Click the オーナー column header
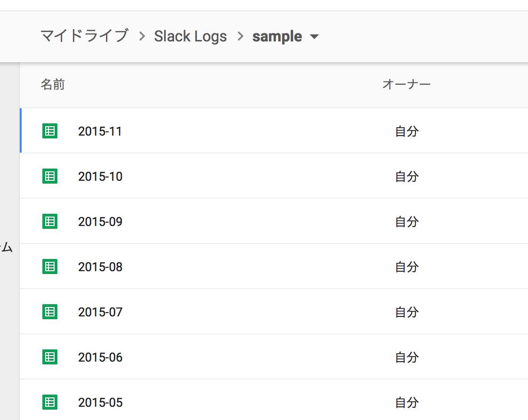This screenshot has height=420, width=528. click(x=407, y=84)
